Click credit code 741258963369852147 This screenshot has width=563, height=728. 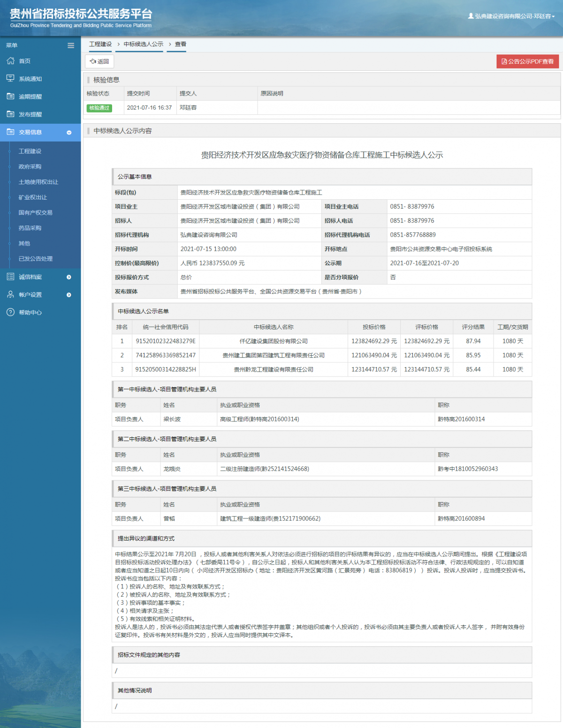point(166,355)
